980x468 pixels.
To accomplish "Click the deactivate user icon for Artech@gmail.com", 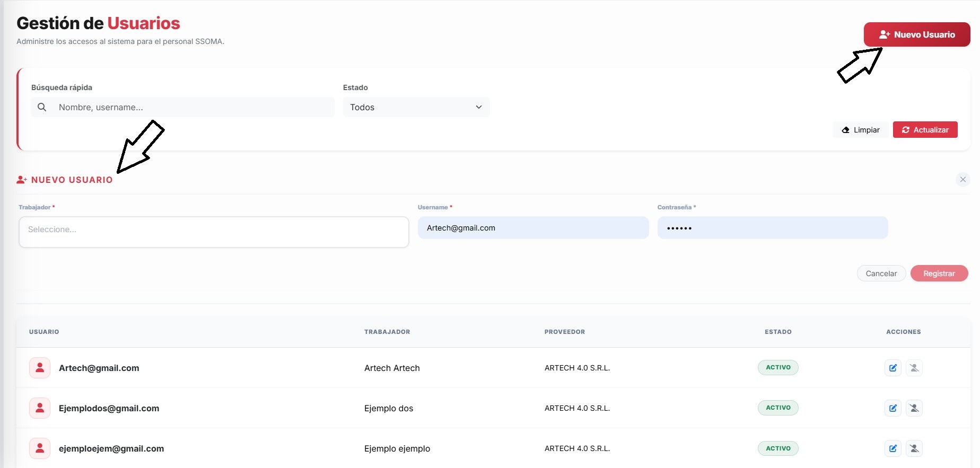I will click(914, 368).
